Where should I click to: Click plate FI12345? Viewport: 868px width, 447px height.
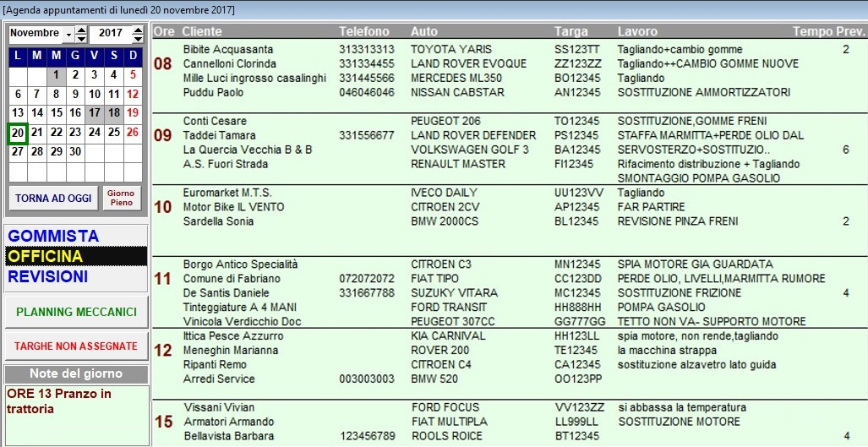tap(574, 164)
